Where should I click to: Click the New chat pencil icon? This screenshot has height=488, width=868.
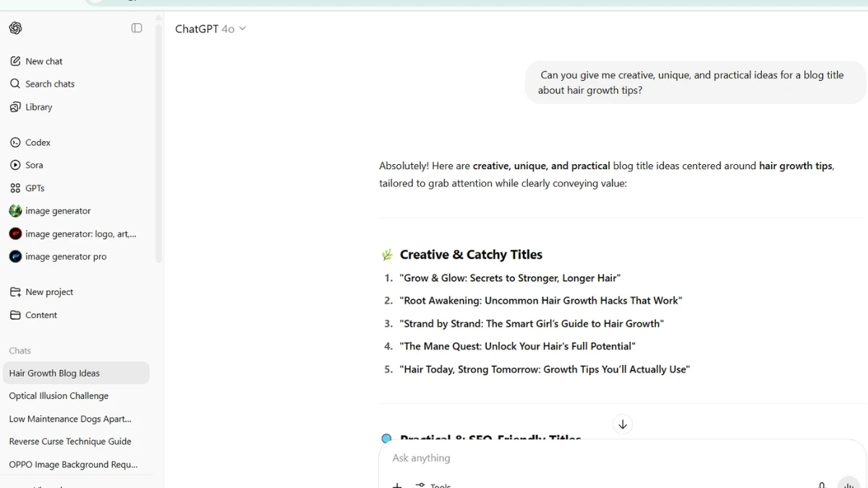(15, 61)
